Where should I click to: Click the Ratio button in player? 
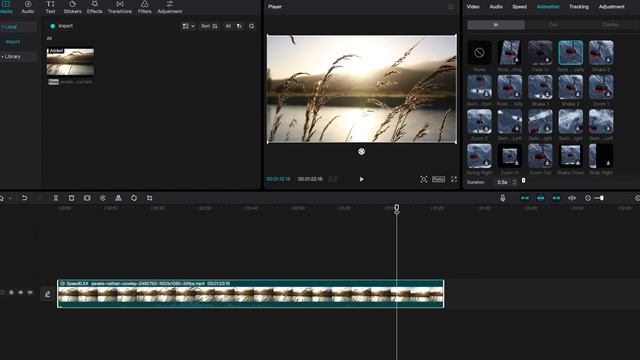click(x=438, y=179)
